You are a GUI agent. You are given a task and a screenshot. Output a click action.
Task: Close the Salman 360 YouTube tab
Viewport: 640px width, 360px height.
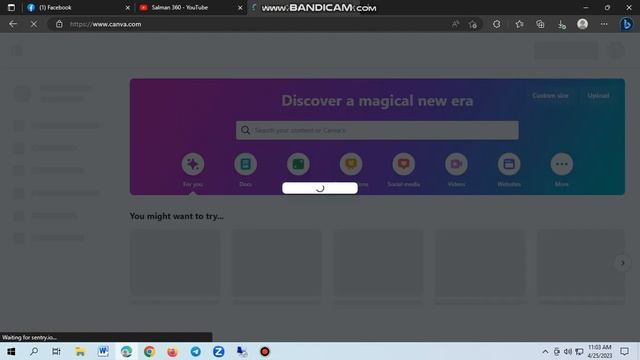240,7
